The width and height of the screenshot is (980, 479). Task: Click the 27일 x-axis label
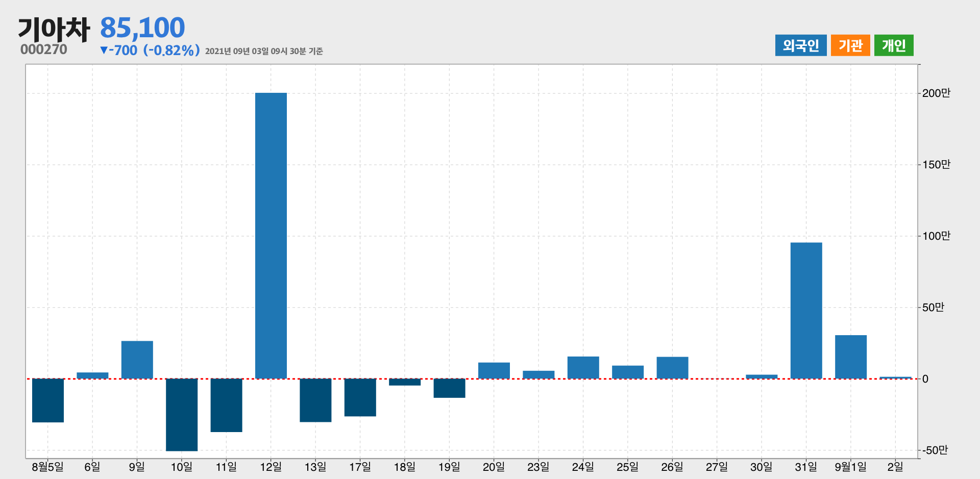(717, 467)
